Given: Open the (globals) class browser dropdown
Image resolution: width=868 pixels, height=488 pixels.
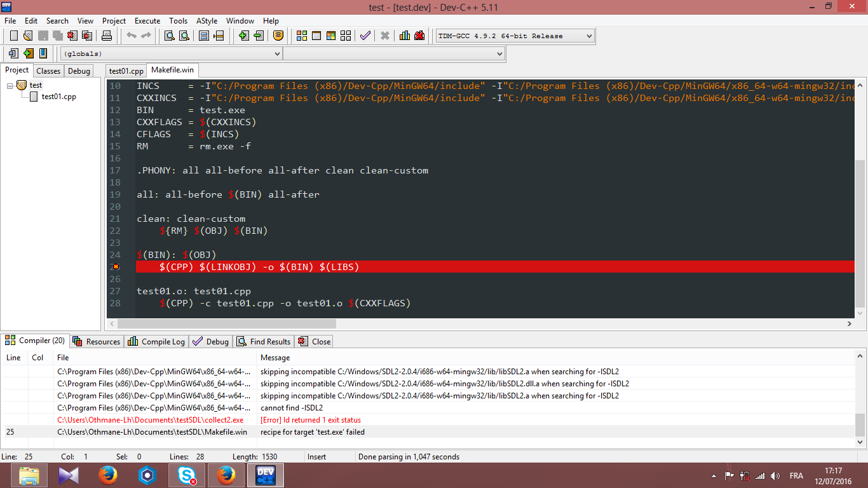Looking at the screenshot, I should [276, 53].
